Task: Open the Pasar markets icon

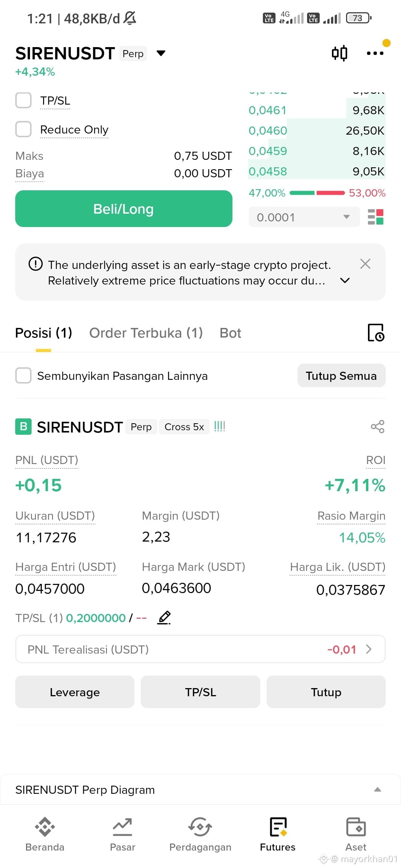Action: [x=123, y=826]
